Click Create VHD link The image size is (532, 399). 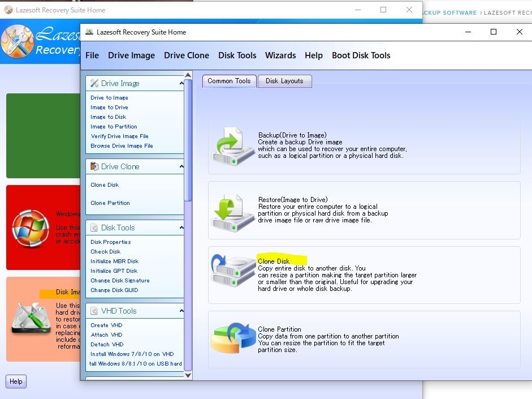point(106,325)
